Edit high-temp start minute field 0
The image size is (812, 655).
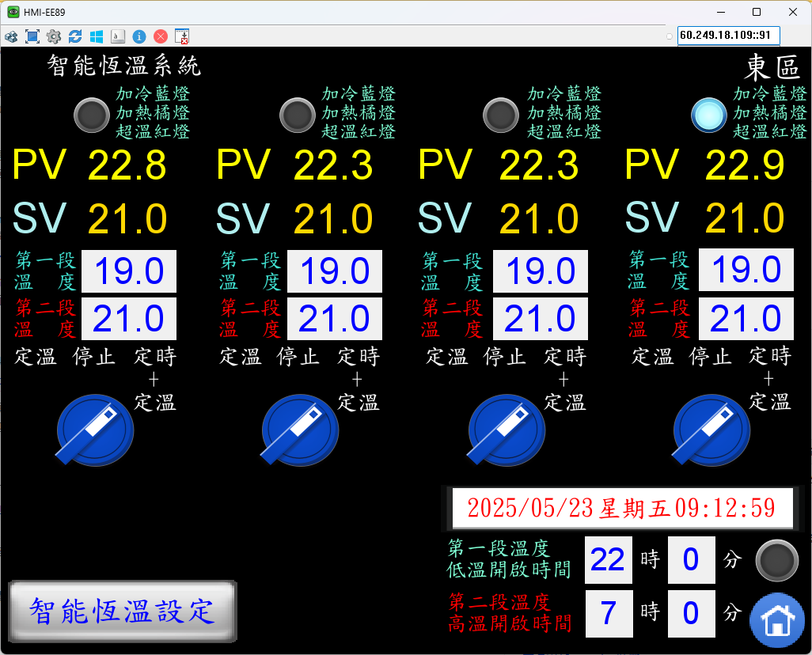pos(692,614)
